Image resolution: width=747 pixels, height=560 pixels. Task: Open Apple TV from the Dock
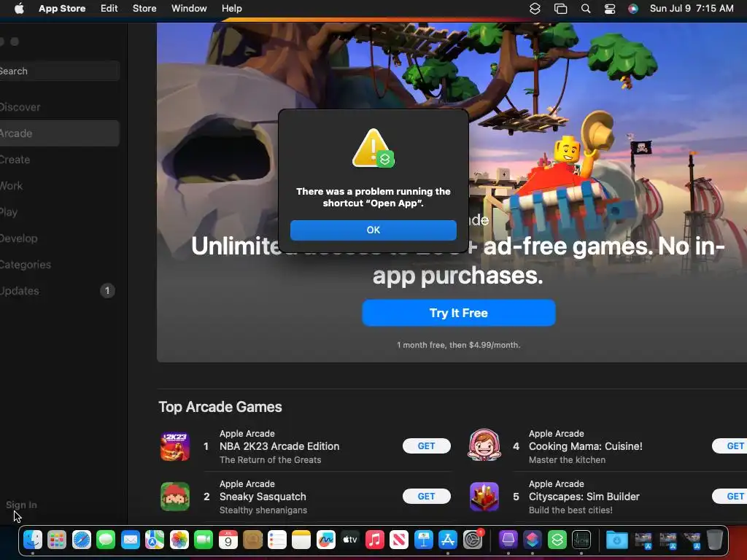click(350, 540)
